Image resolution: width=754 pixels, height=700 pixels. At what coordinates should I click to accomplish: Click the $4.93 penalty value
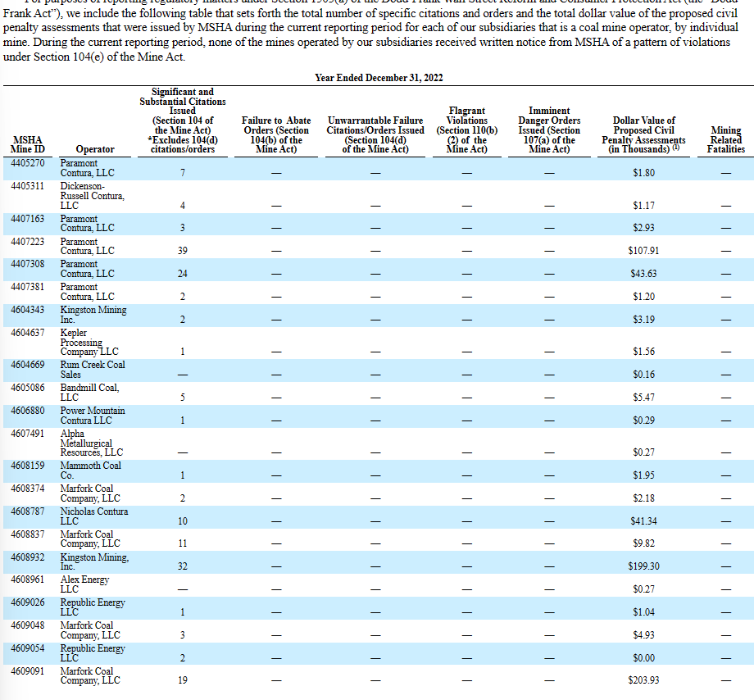click(x=643, y=635)
